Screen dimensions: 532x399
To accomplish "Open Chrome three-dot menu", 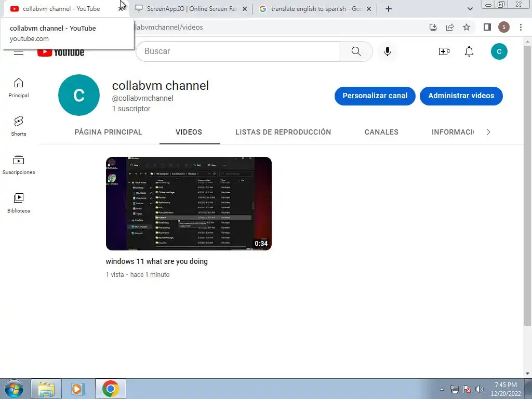I will pos(521,27).
